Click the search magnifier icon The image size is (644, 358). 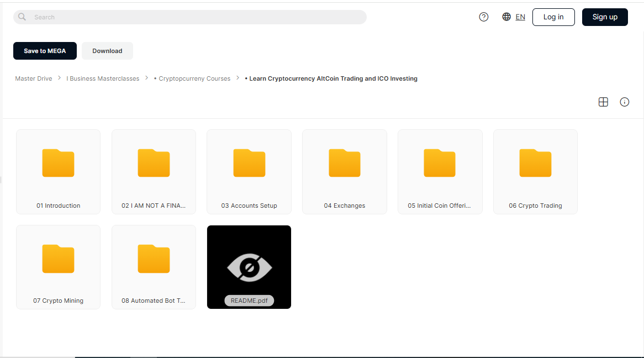pyautogui.click(x=22, y=17)
